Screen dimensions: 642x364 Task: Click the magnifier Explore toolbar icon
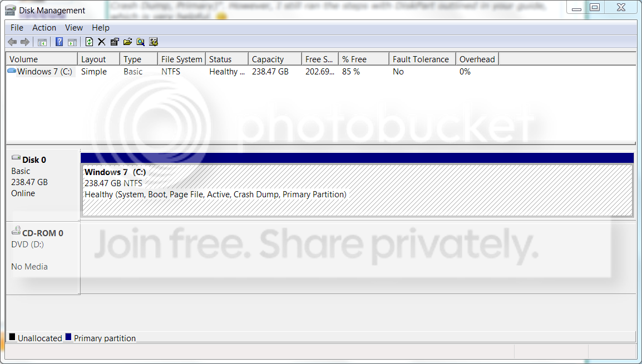[140, 42]
